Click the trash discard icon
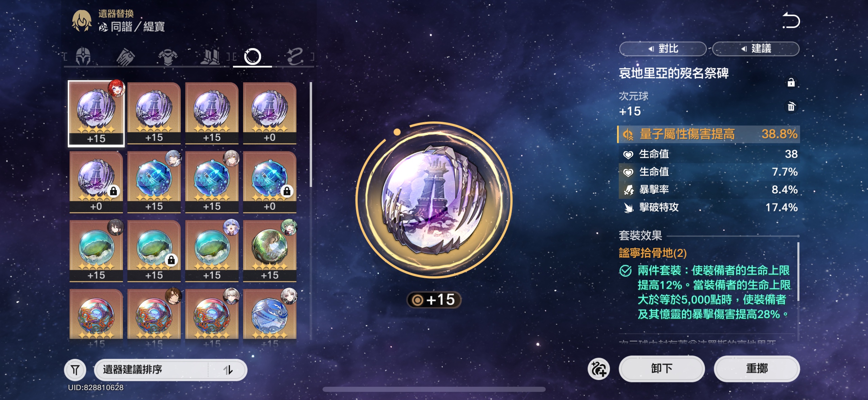 pos(791,107)
